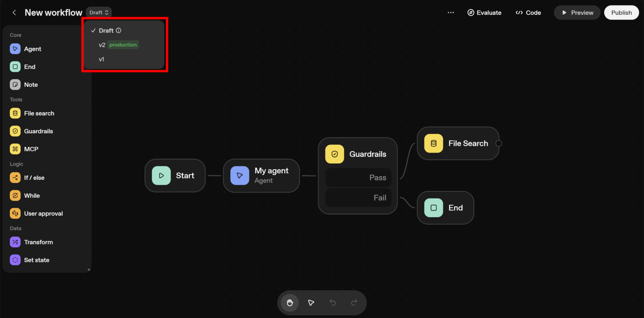The height and width of the screenshot is (318, 644).
Task: Open the Code view
Action: pos(528,13)
